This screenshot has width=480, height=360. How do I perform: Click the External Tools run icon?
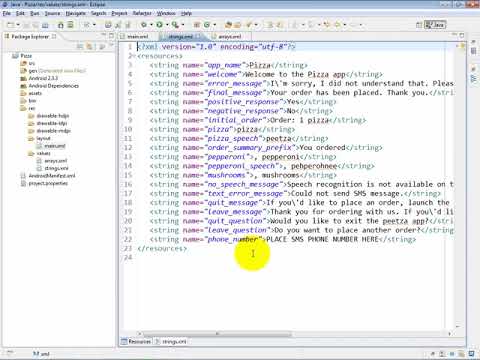pyautogui.click(x=175, y=25)
